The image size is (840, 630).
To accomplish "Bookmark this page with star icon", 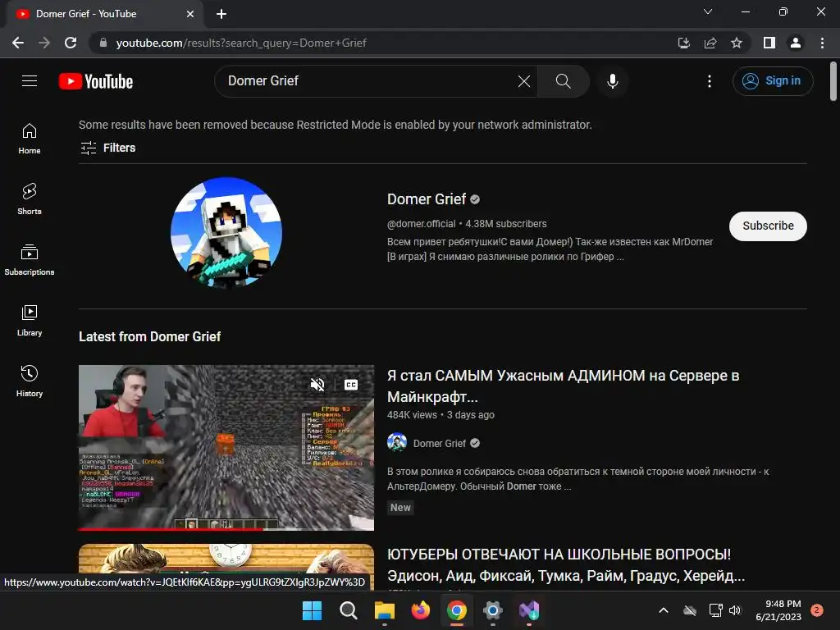I will (x=737, y=43).
